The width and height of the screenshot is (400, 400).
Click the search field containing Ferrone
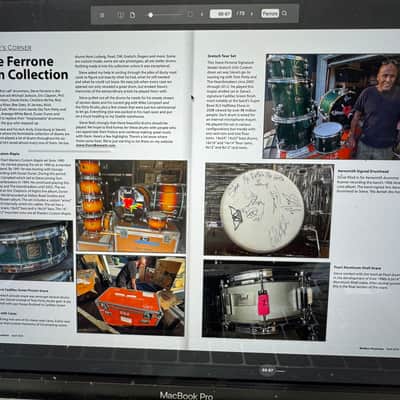coord(270,13)
